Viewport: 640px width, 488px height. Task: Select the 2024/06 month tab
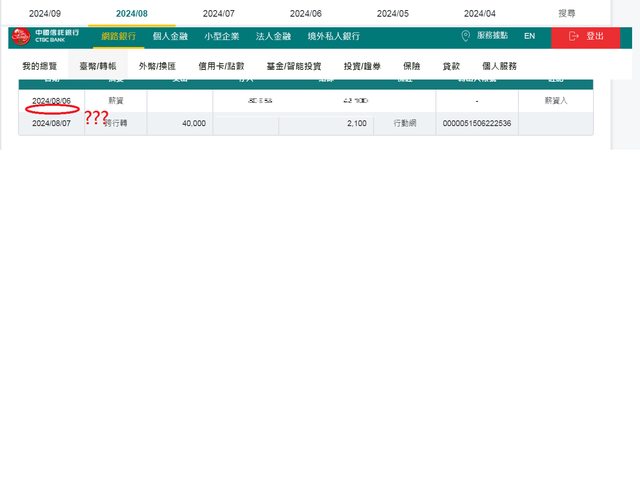point(306,13)
